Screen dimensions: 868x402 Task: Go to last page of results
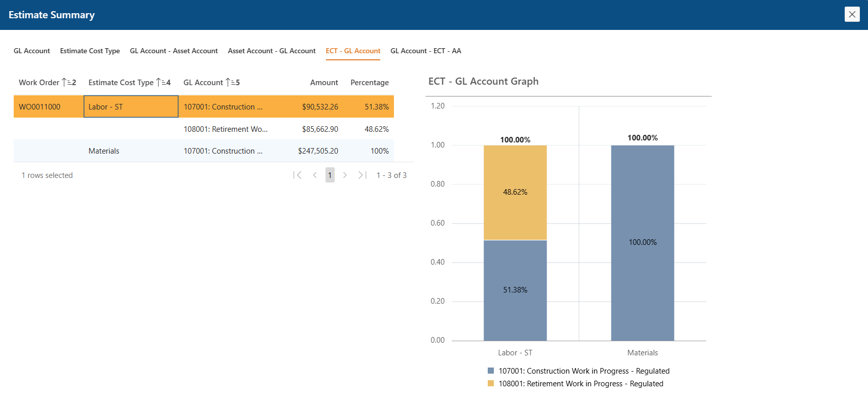tap(362, 175)
